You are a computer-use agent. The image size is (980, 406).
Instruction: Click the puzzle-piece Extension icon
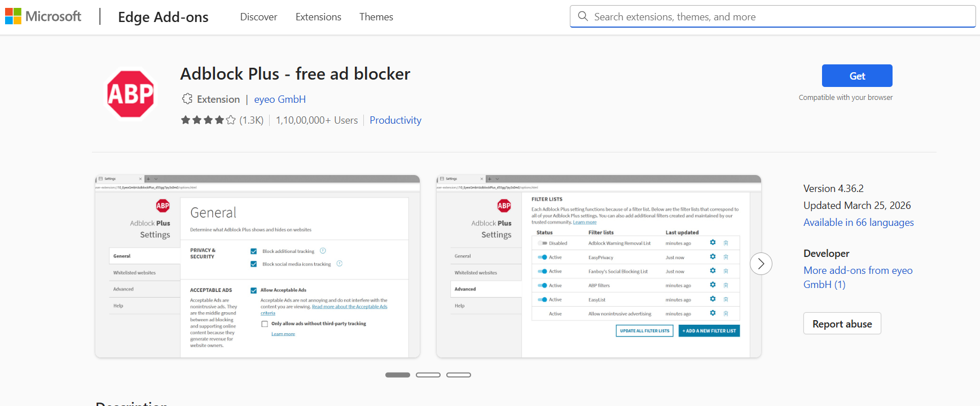(187, 99)
